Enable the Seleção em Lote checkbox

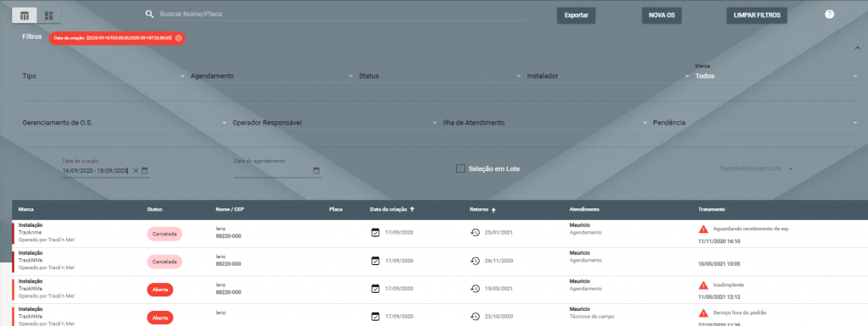[x=460, y=169]
